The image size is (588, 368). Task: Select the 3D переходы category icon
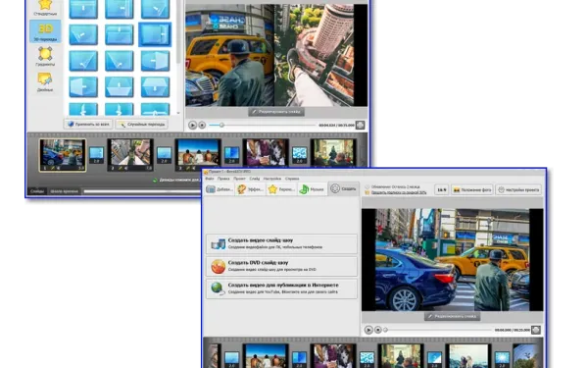pos(45,31)
